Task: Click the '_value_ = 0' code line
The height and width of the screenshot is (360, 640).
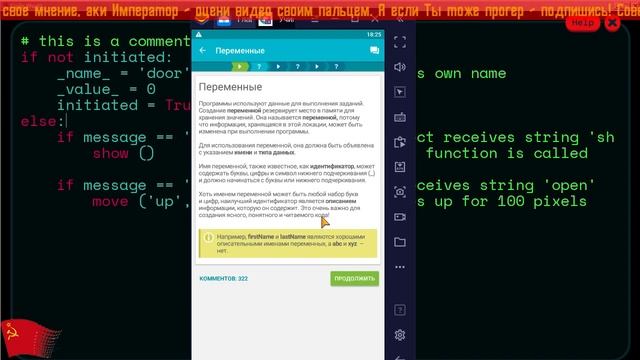Action: [106, 89]
